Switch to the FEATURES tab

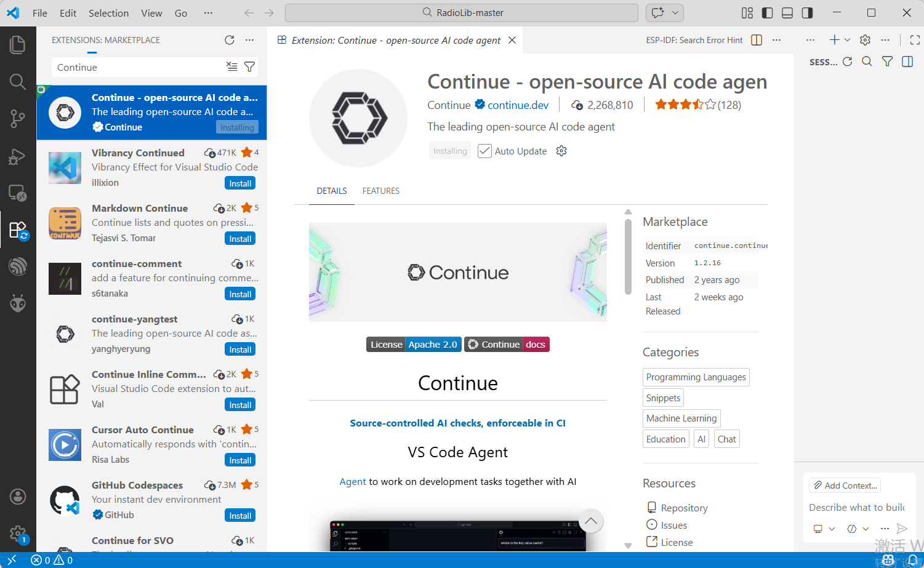[x=381, y=191]
